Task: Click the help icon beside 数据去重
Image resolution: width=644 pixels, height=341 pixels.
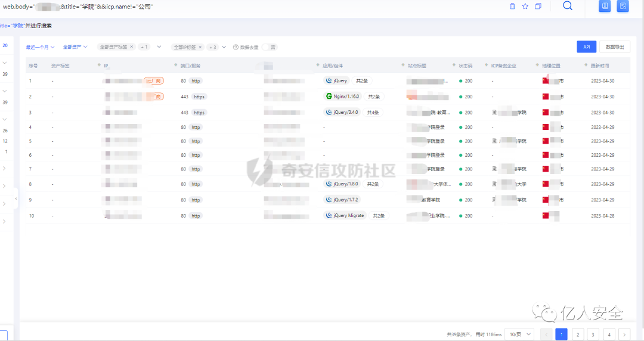Action: 236,47
